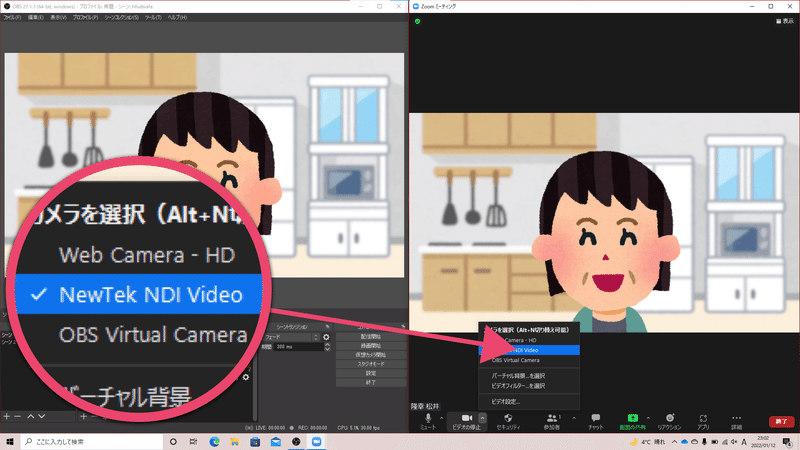800x450 pixels.
Task: Open OBS プロファイル(P) menu
Action: coord(85,17)
